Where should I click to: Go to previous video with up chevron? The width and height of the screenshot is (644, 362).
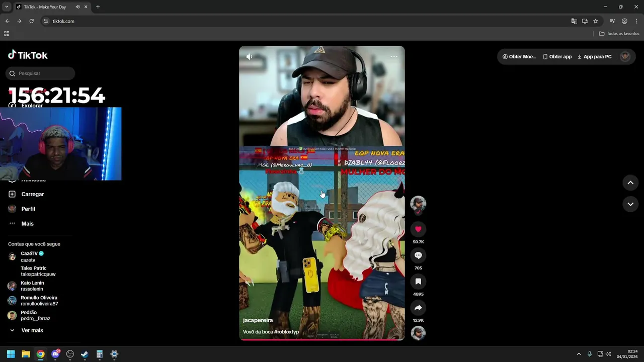[x=630, y=183]
